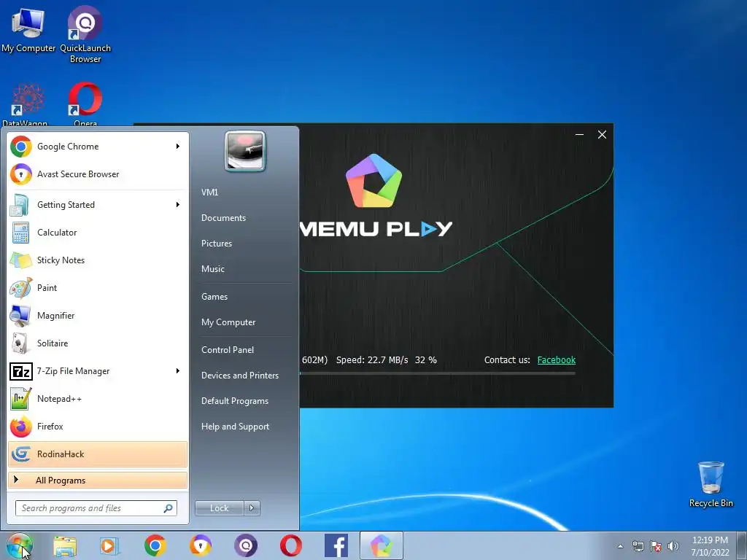Start Paint from the Start menu
Screen dimensions: 747x560
click(98, 287)
